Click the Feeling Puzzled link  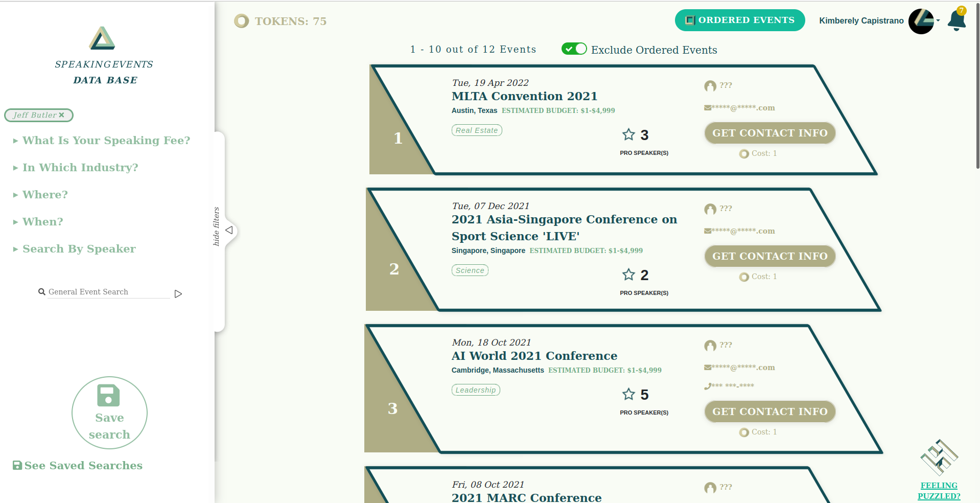click(939, 491)
